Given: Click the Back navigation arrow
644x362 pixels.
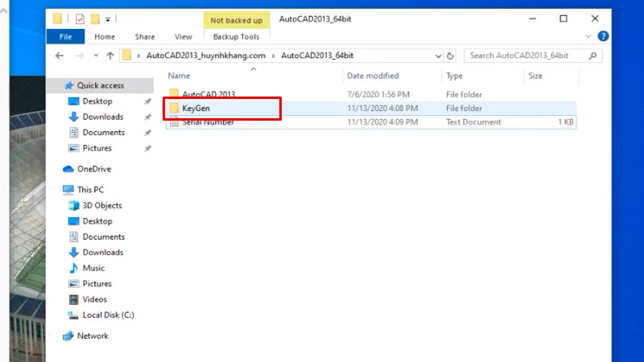Looking at the screenshot, I should pyautogui.click(x=60, y=56).
